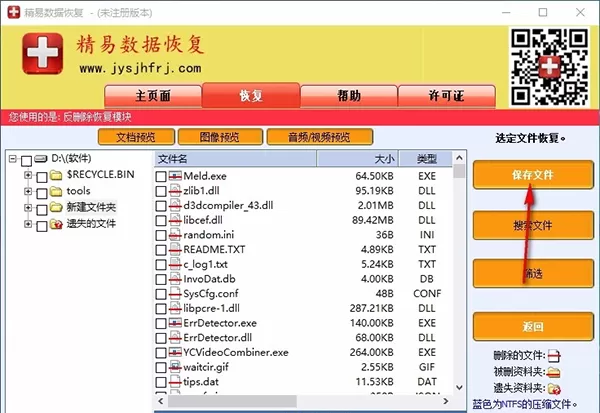Open the 许可证 tab

tap(447, 96)
